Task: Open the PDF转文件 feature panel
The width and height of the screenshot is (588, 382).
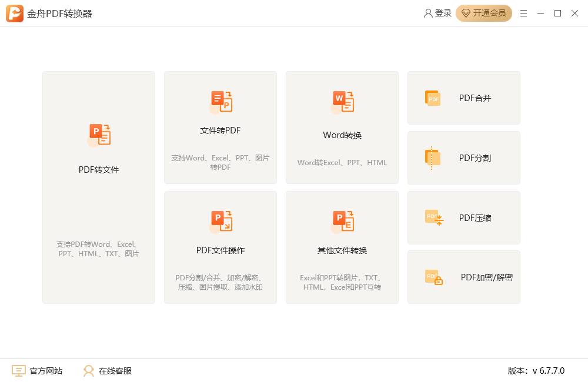Action: click(x=98, y=187)
